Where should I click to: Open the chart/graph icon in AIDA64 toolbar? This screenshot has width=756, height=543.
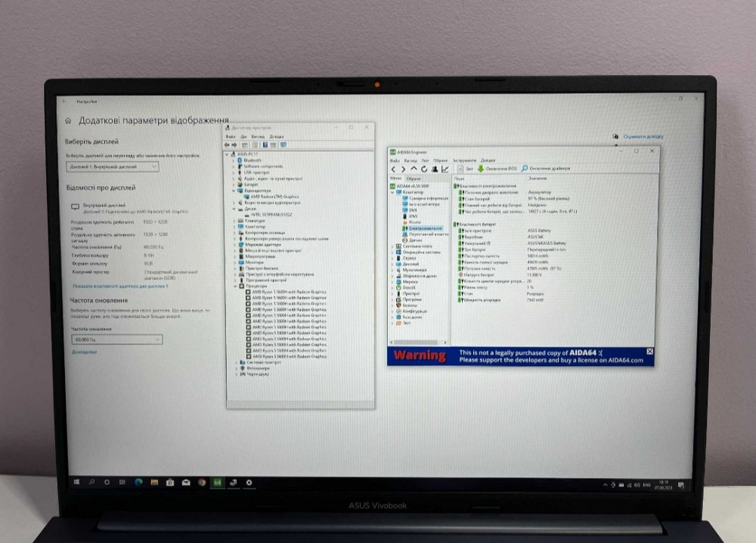(445, 169)
